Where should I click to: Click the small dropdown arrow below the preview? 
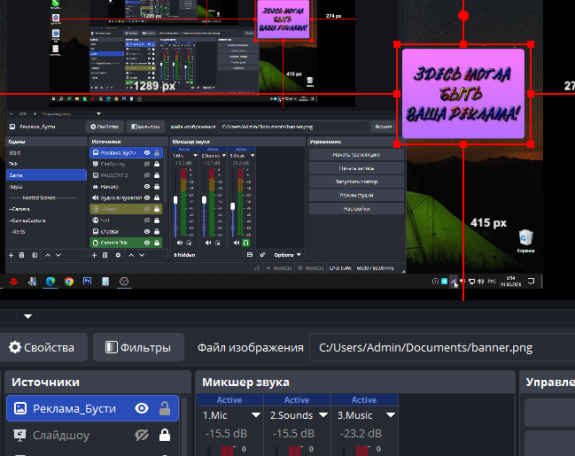pos(28,316)
